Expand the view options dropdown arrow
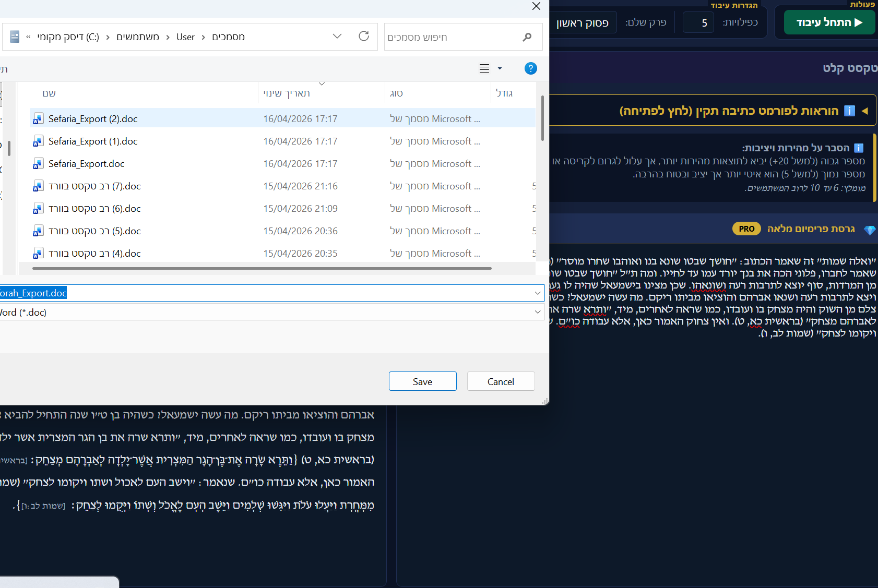878x588 pixels. (500, 68)
